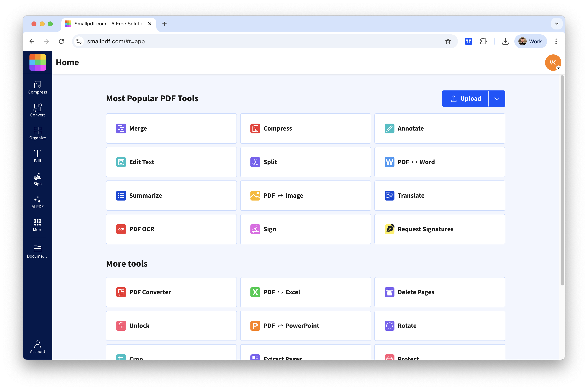
Task: Bookmark this page with the star icon
Action: [x=448, y=41]
